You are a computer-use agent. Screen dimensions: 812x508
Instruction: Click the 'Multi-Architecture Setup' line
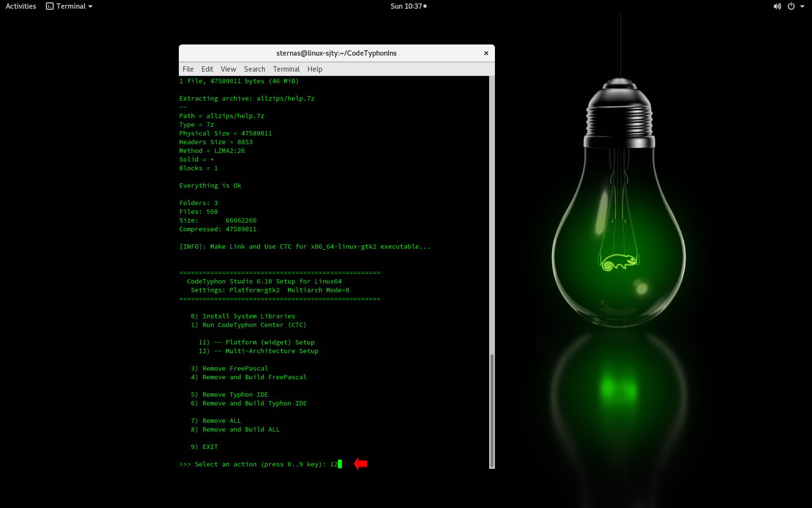click(259, 351)
